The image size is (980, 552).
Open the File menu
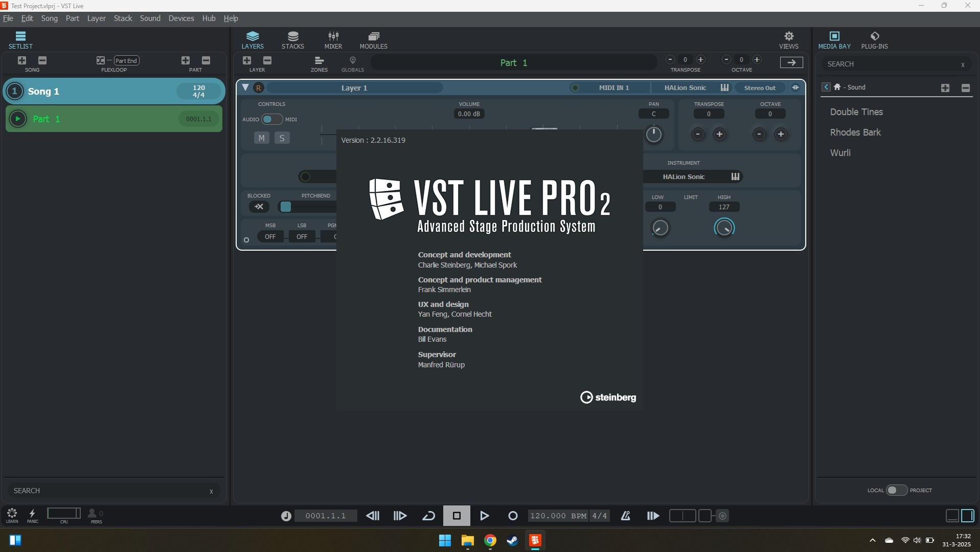point(8,18)
